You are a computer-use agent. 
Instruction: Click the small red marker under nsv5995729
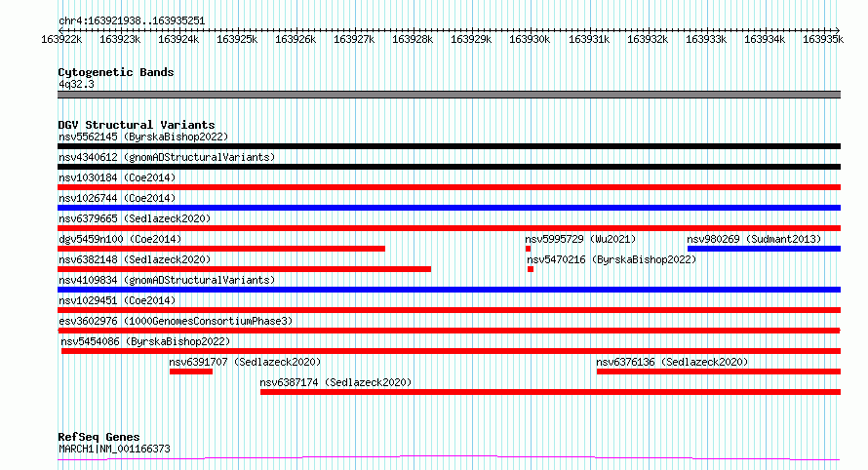tap(528, 249)
